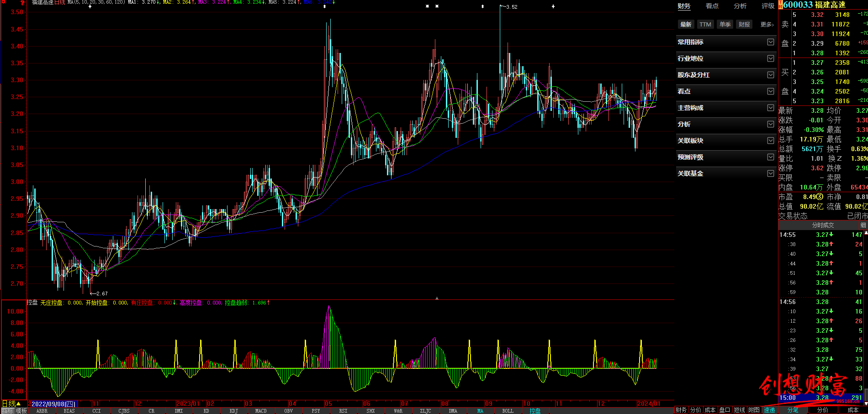Expand the 分析 section arrow
Screen dimensions: 868x414
(771, 124)
